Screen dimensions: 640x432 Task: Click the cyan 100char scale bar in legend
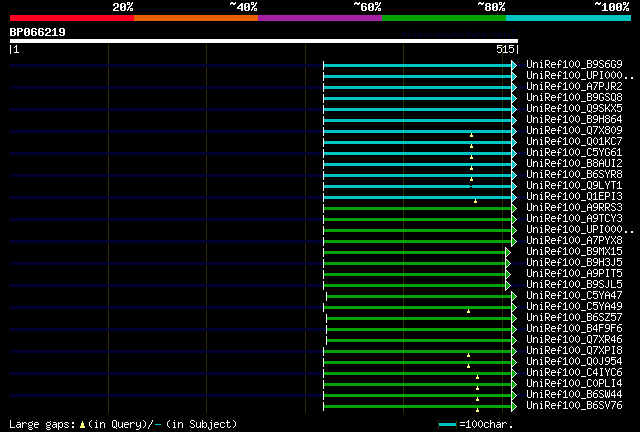click(x=447, y=425)
